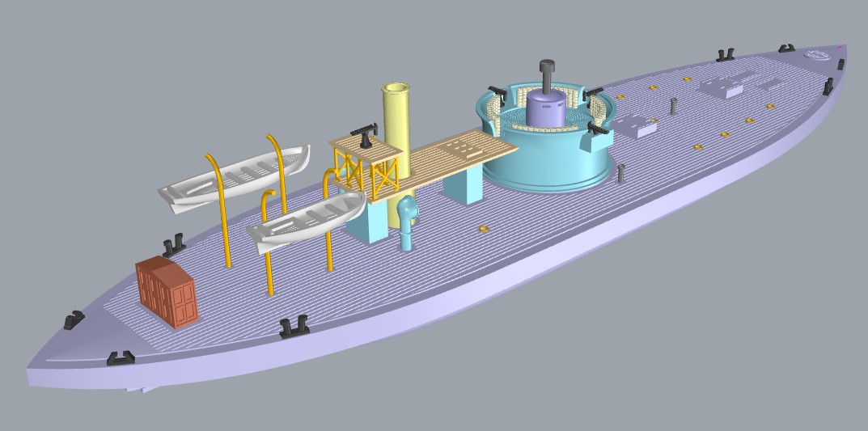Image resolution: width=868 pixels, height=431 pixels.
Task: Select the black gun beside the smokestack
Action: click(x=365, y=133)
